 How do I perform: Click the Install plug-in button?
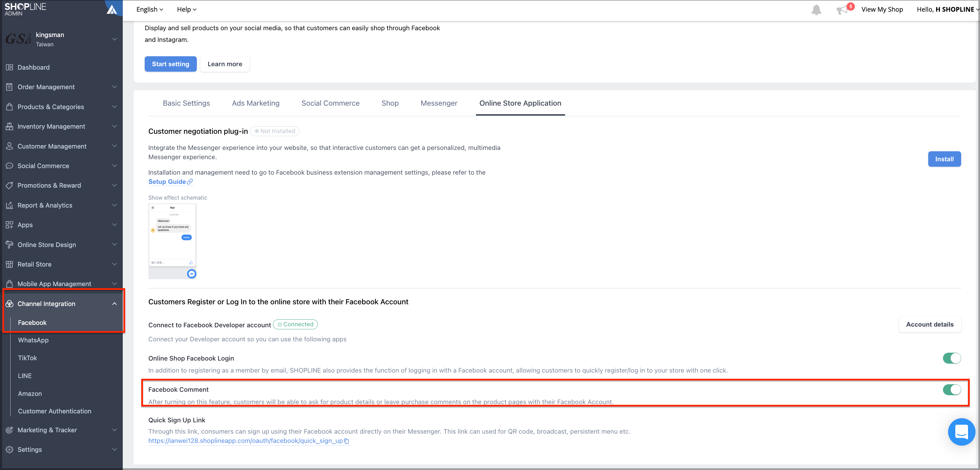944,159
